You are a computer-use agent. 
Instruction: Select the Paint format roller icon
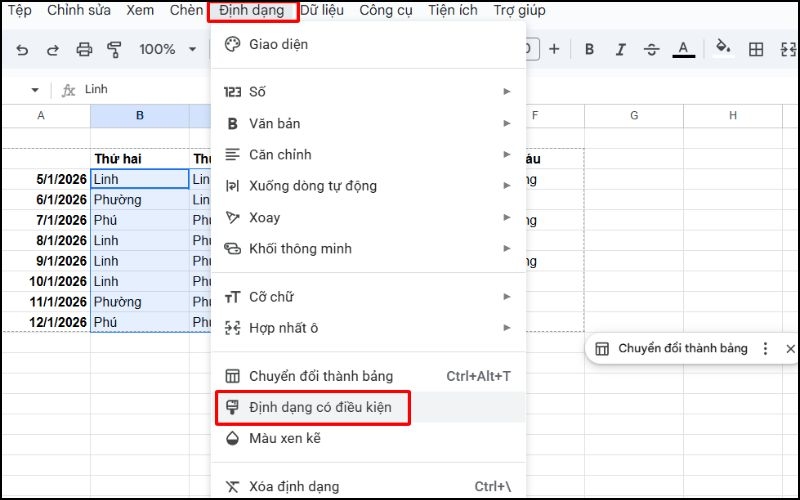click(114, 49)
